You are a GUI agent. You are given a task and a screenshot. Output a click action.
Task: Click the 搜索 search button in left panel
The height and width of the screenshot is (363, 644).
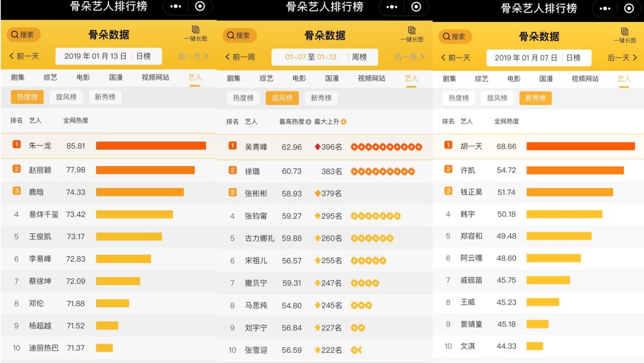click(x=23, y=35)
